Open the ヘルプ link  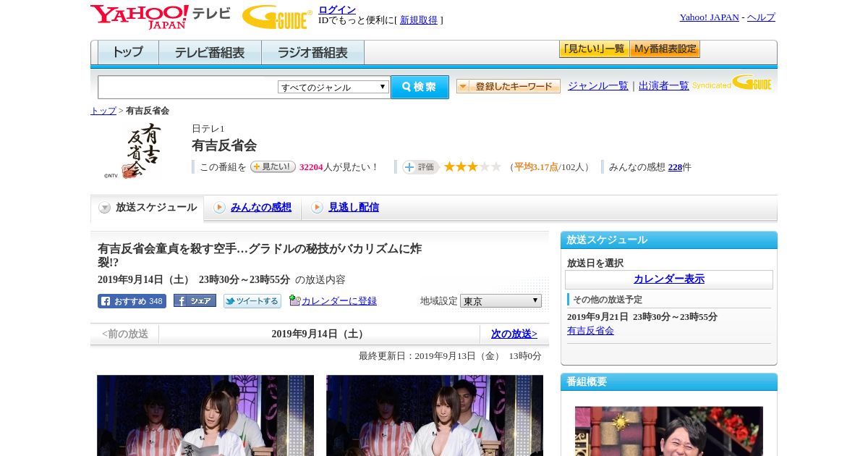[761, 17]
